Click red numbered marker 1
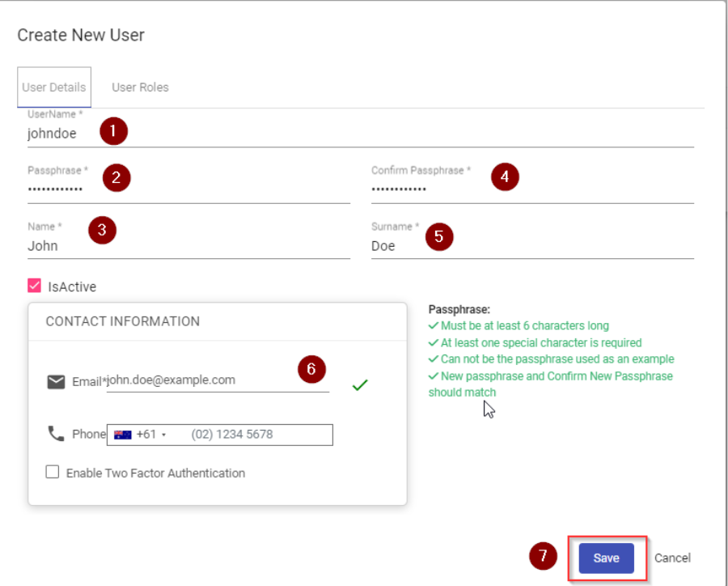Image resolution: width=728 pixels, height=586 pixels. 114,131
